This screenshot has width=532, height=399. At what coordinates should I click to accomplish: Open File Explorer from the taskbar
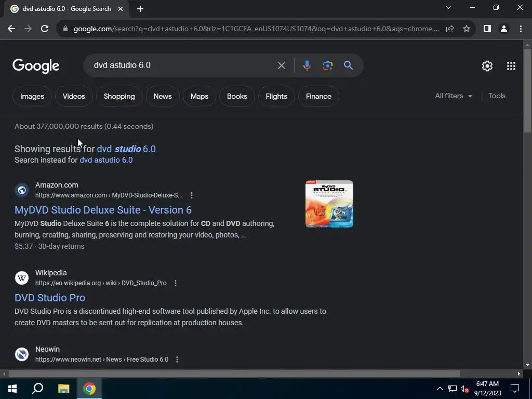(63, 389)
